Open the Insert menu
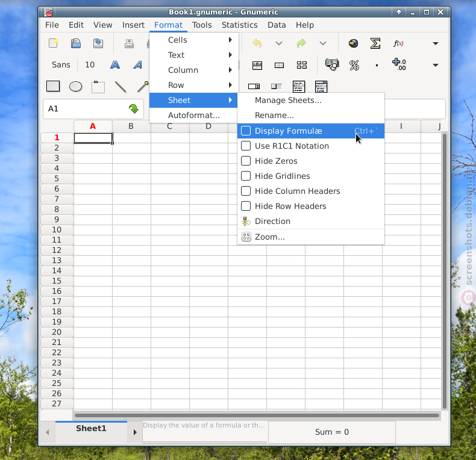Screen dimensions: 476x460 point(133,25)
